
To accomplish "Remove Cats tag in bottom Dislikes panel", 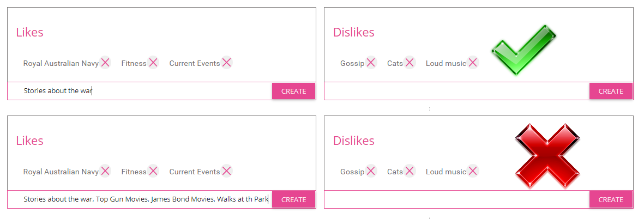I will (x=409, y=171).
